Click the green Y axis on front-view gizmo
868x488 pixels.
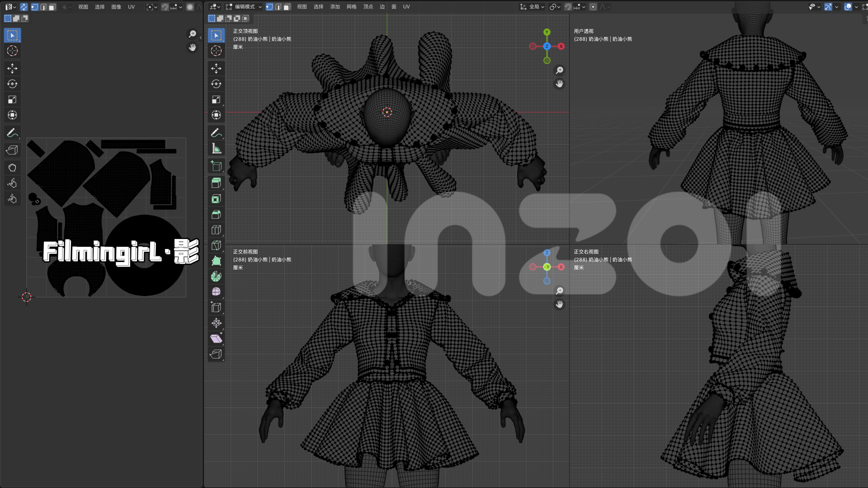click(547, 267)
